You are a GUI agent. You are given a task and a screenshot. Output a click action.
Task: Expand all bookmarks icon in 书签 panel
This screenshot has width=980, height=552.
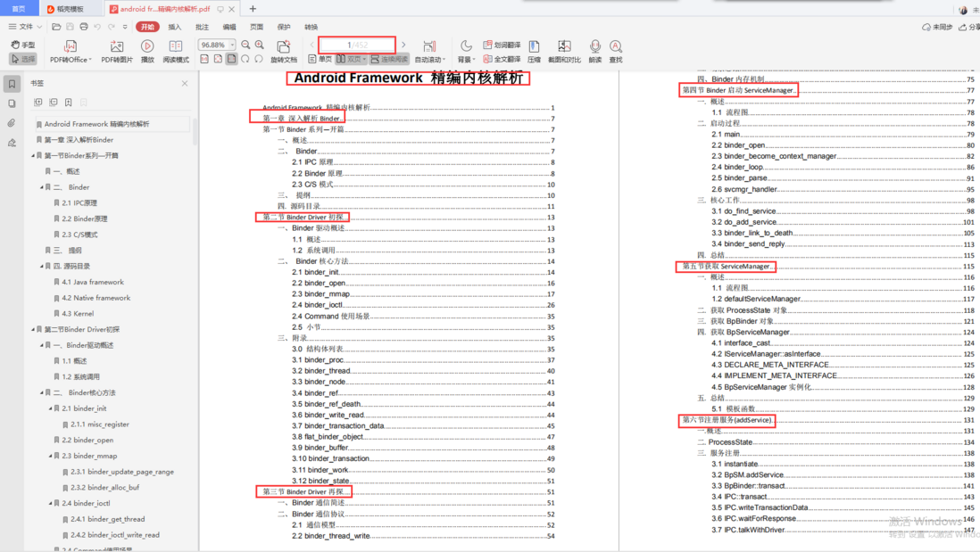38,102
